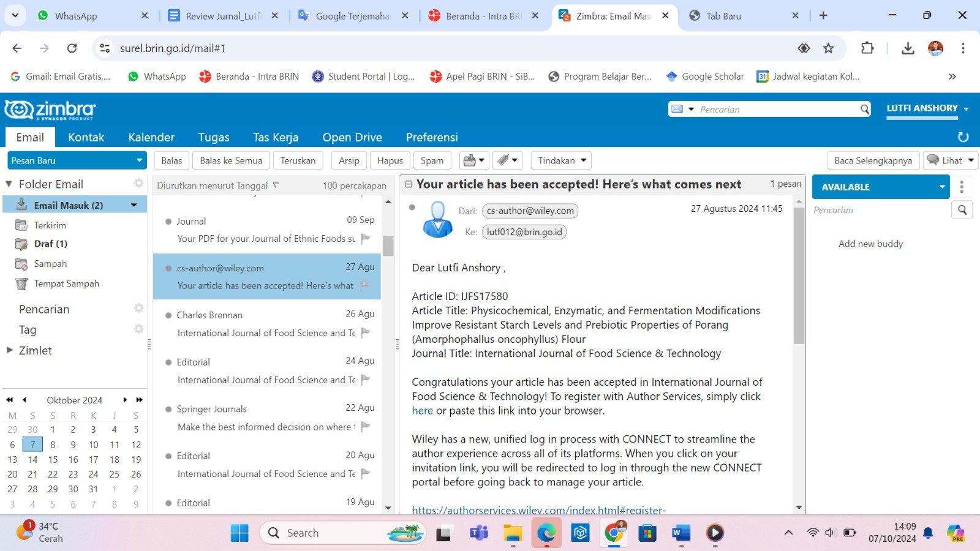
Task: Open File Explorer from the taskbar
Action: pyautogui.click(x=513, y=533)
